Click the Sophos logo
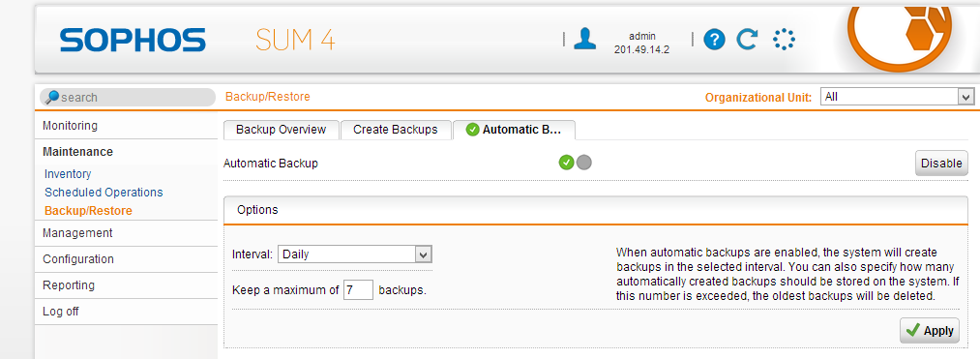Image resolution: width=980 pixels, height=359 pixels. pyautogui.click(x=133, y=40)
